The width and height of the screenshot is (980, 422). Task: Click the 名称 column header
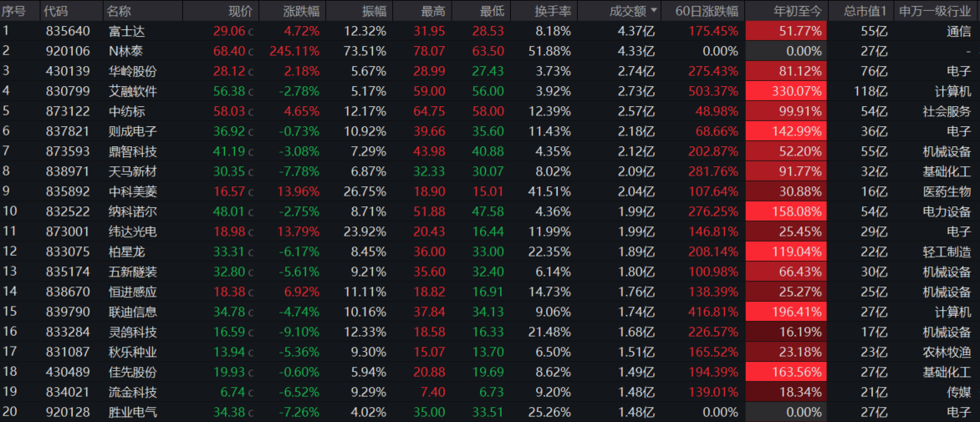pos(119,11)
